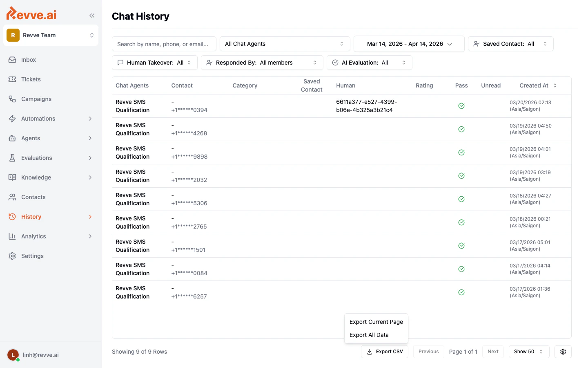Click the Inbox tray icon

(x=12, y=60)
